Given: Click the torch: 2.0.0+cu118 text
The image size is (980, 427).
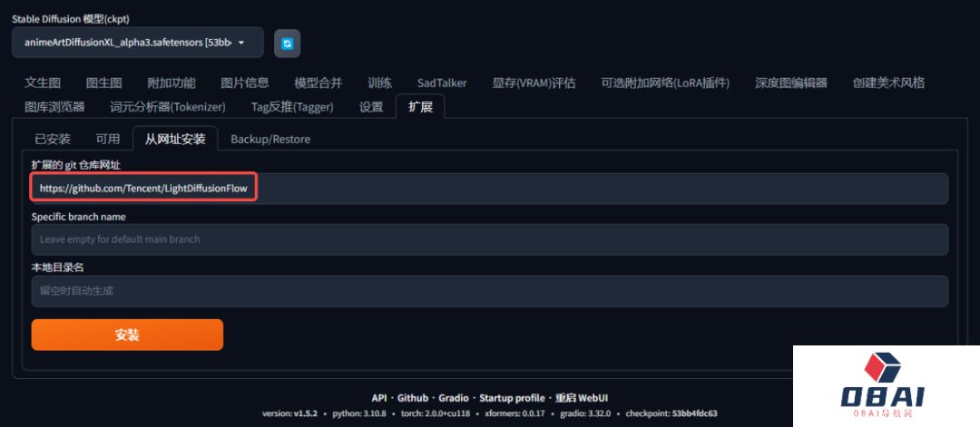Looking at the screenshot, I should tap(435, 413).
